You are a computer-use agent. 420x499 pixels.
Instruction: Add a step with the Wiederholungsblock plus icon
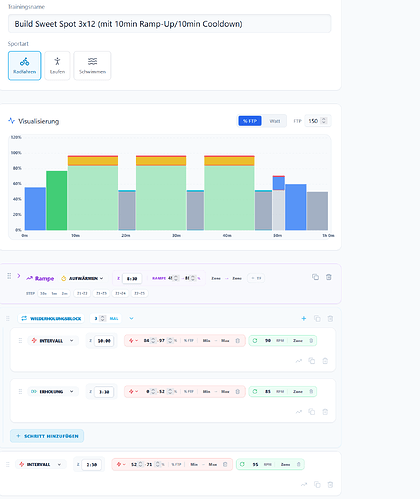[x=304, y=319]
